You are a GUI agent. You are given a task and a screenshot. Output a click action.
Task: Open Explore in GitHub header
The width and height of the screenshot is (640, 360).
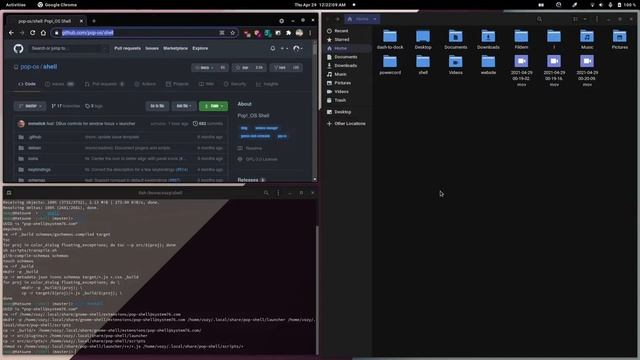click(x=200, y=48)
